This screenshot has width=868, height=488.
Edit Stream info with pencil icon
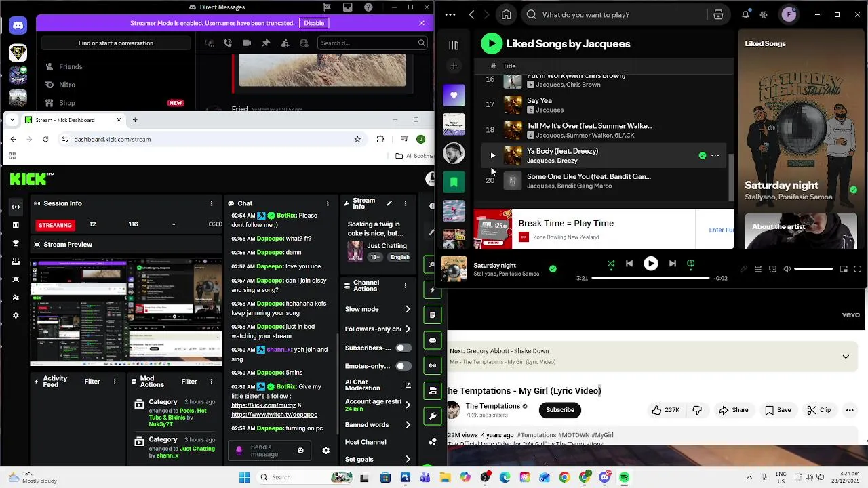[x=389, y=203]
